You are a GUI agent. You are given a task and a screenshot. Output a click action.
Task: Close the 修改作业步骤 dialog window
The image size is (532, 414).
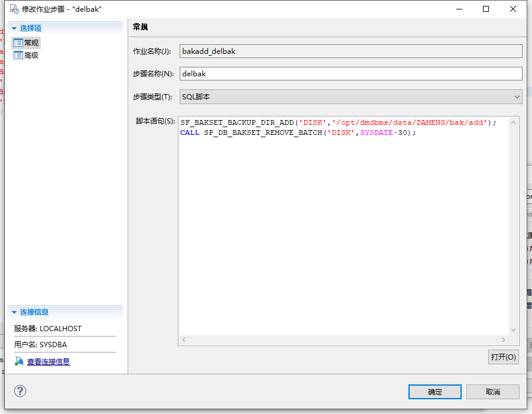(513, 9)
